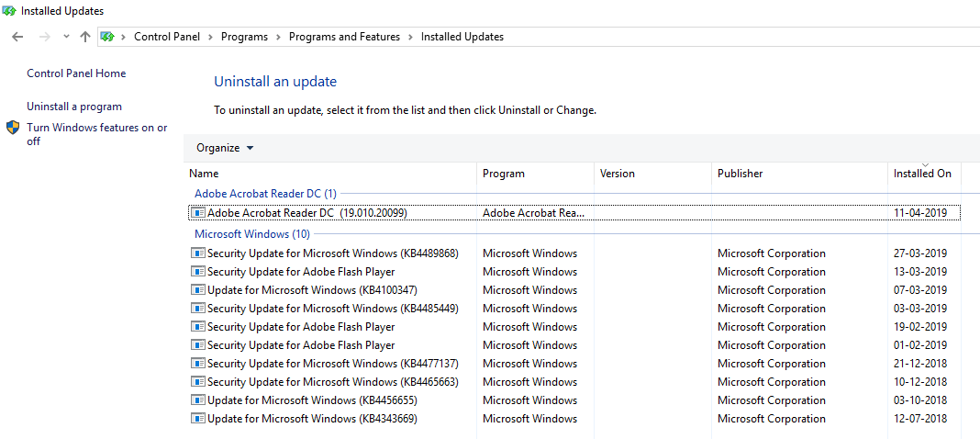Screen dimensions: 980x439
Task: Click the Back navigation arrow
Action: 17,37
